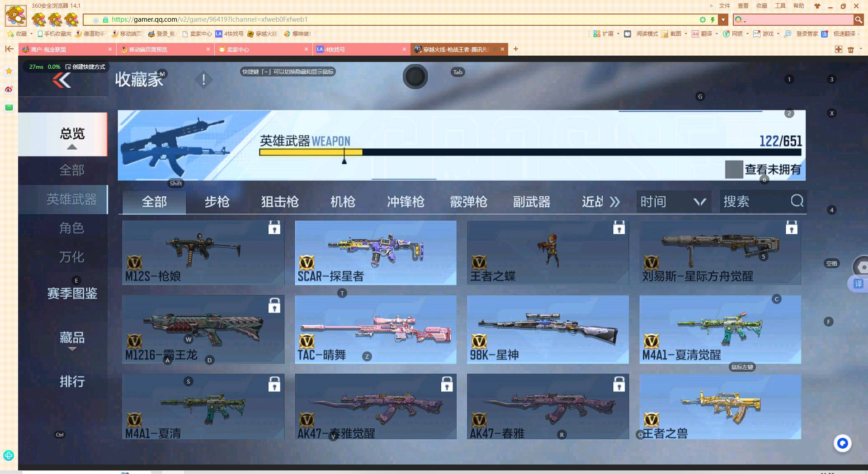Switch to the 狙击枪 sniper rifle tab
Screen dimensions: 868x474
pyautogui.click(x=279, y=202)
